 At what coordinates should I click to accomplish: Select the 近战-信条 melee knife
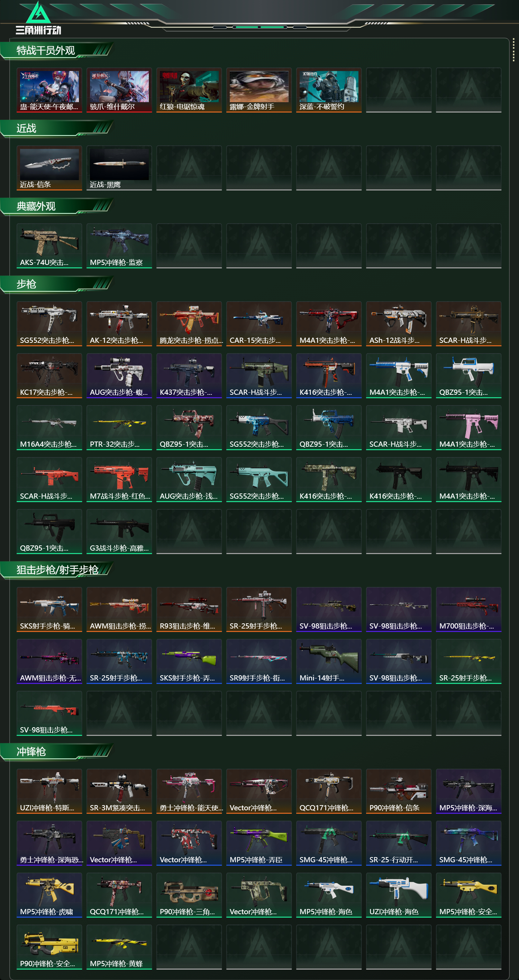(x=49, y=168)
